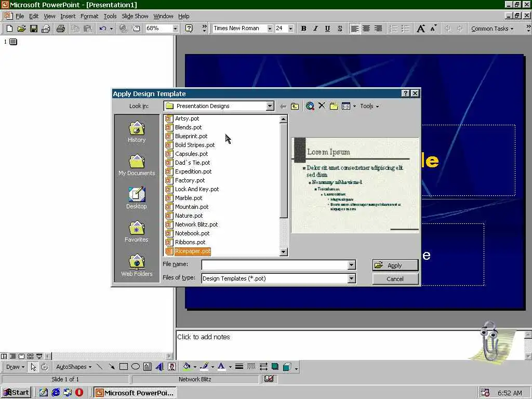
Task: Click Insert WordArt icon
Action: tap(159, 367)
